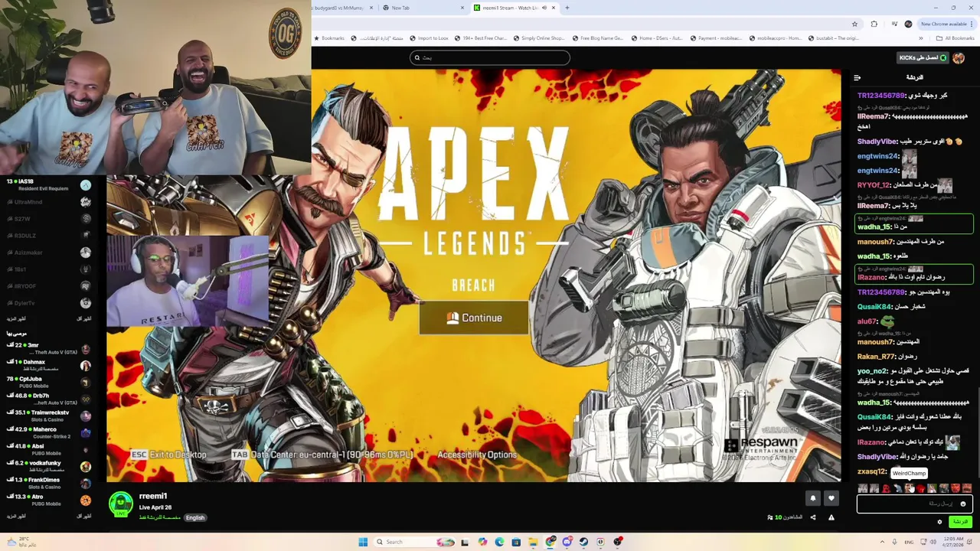Click the English language tag
980x551 pixels.
point(195,518)
